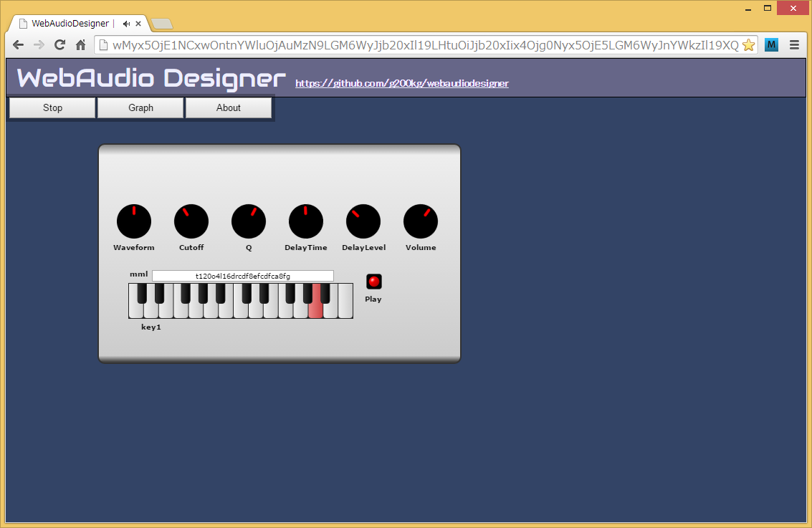Open the Graph view
This screenshot has width=812, height=528.
point(140,107)
